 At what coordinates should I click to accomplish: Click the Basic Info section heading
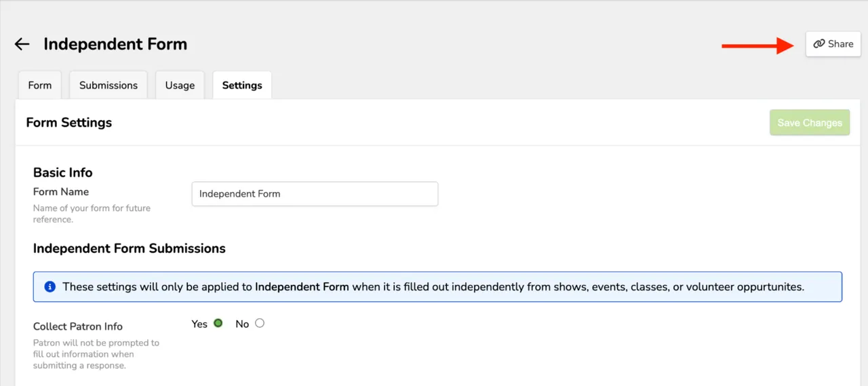(x=63, y=172)
